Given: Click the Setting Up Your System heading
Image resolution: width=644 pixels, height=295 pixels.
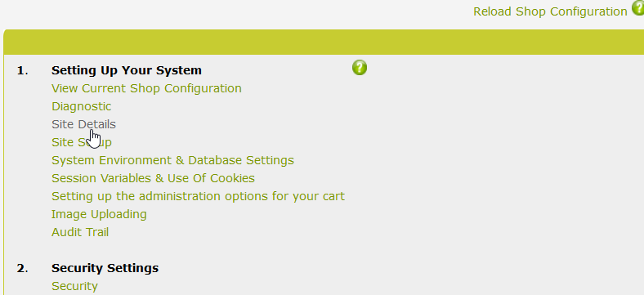Looking at the screenshot, I should [x=127, y=70].
